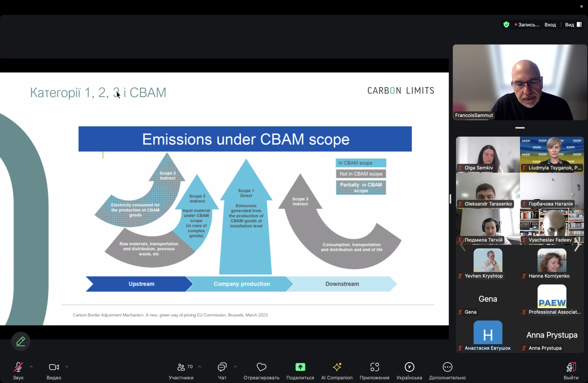Click the Sign in menu item

point(550,25)
